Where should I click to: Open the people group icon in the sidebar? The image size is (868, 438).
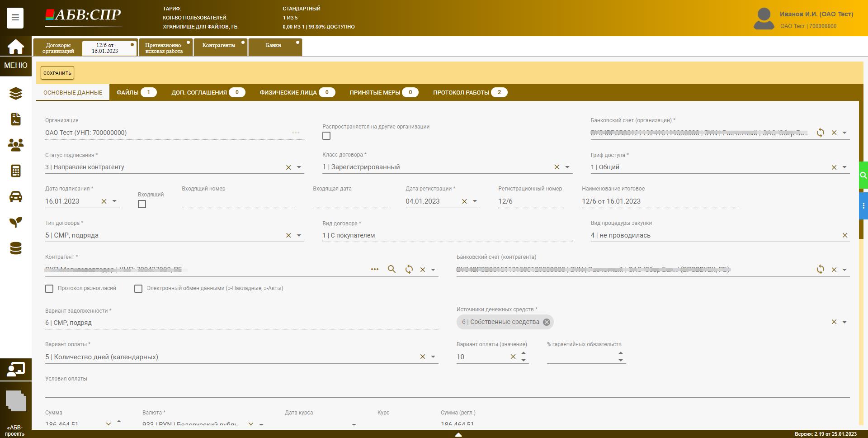point(16,145)
